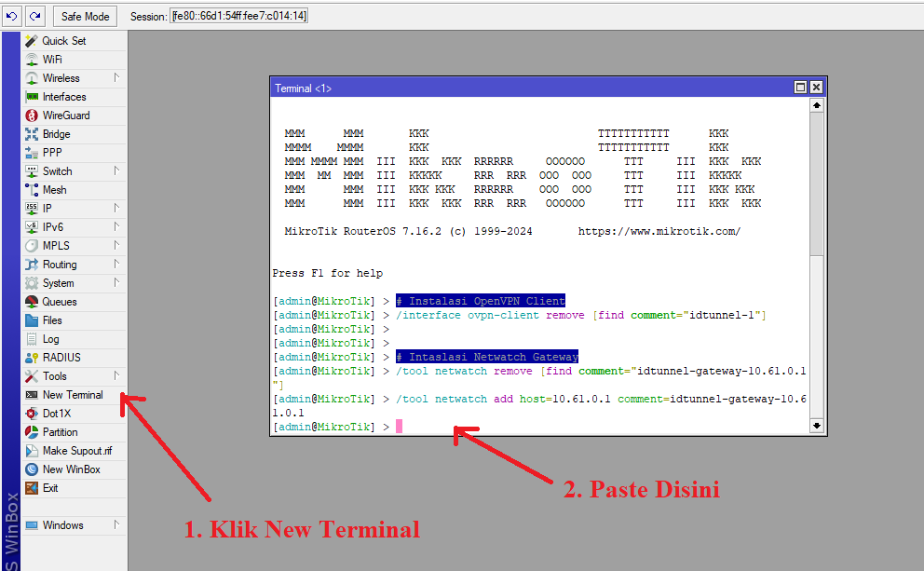Click the '# Intaslasi Netwatch Gateway' highlighted line
924x571 pixels.
(x=487, y=357)
